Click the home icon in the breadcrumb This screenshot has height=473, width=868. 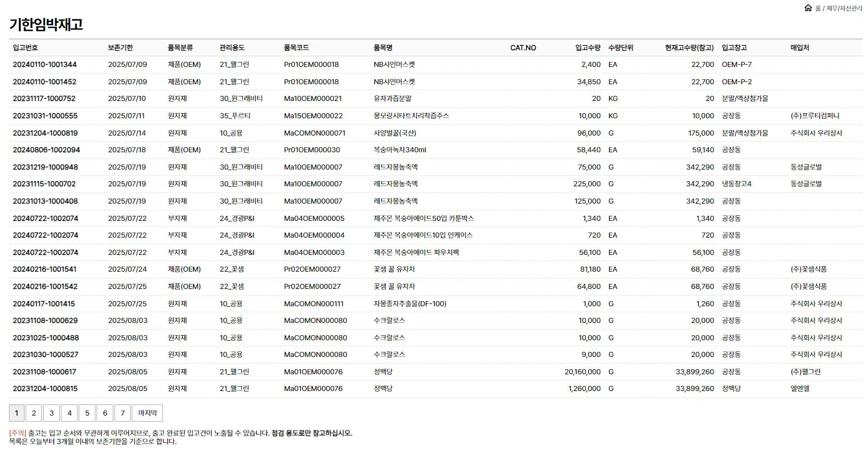[808, 7]
